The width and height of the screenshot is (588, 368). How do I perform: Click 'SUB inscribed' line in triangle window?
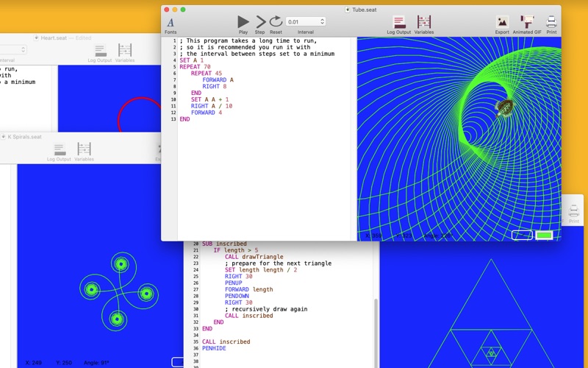coord(224,244)
